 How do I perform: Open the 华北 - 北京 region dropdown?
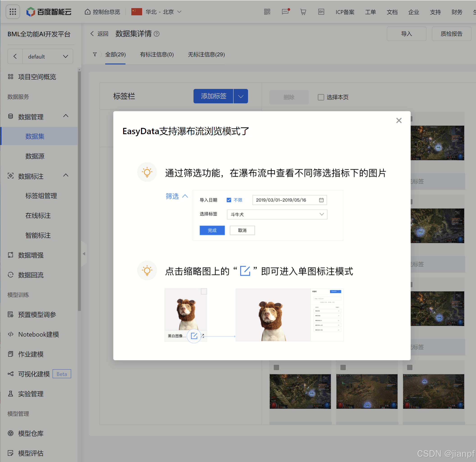(159, 12)
